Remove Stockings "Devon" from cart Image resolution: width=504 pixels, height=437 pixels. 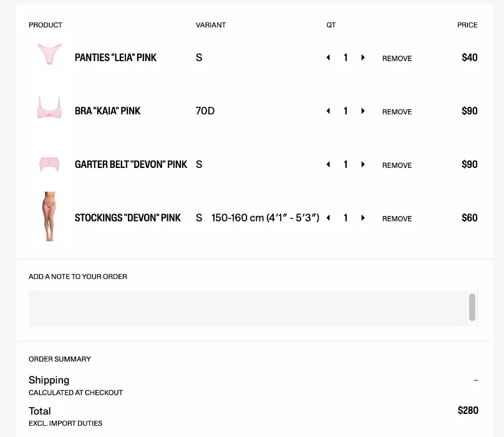click(397, 219)
